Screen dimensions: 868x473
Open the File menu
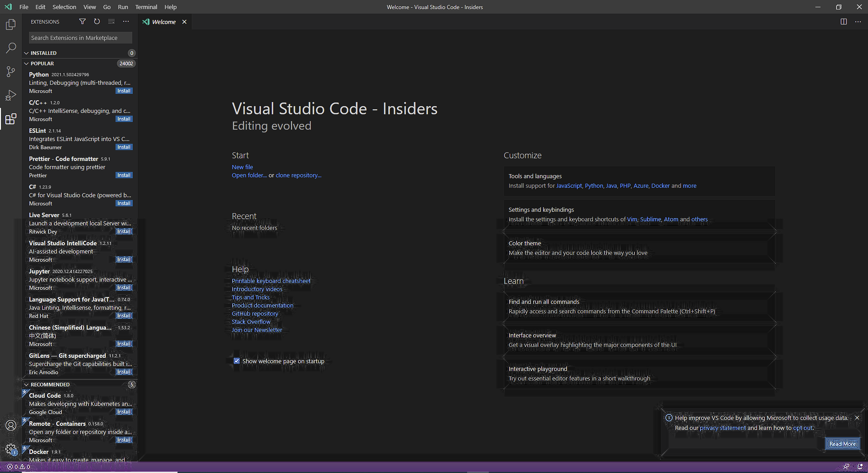click(24, 7)
